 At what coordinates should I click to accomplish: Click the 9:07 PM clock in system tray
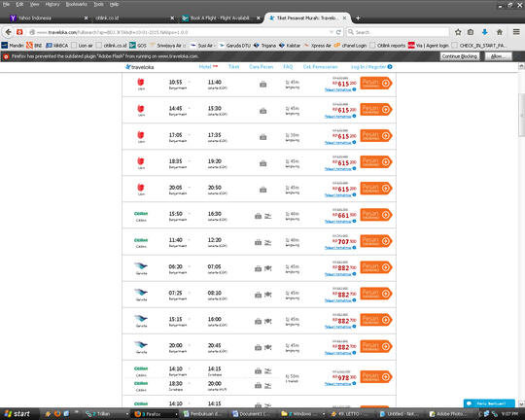click(x=510, y=414)
